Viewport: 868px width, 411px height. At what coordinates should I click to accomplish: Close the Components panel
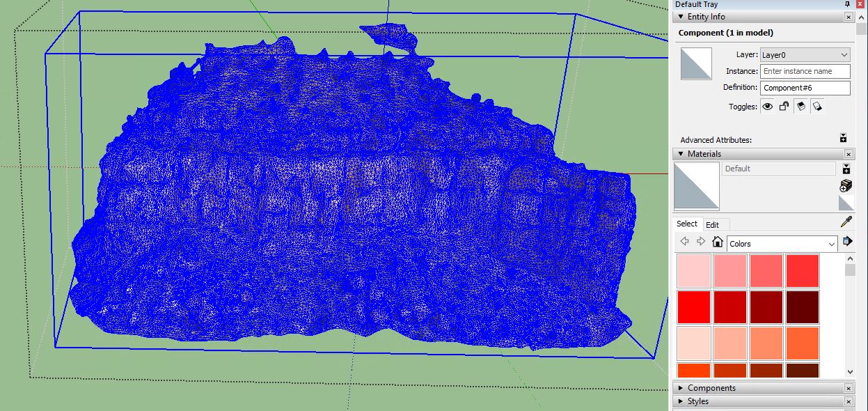click(849, 388)
